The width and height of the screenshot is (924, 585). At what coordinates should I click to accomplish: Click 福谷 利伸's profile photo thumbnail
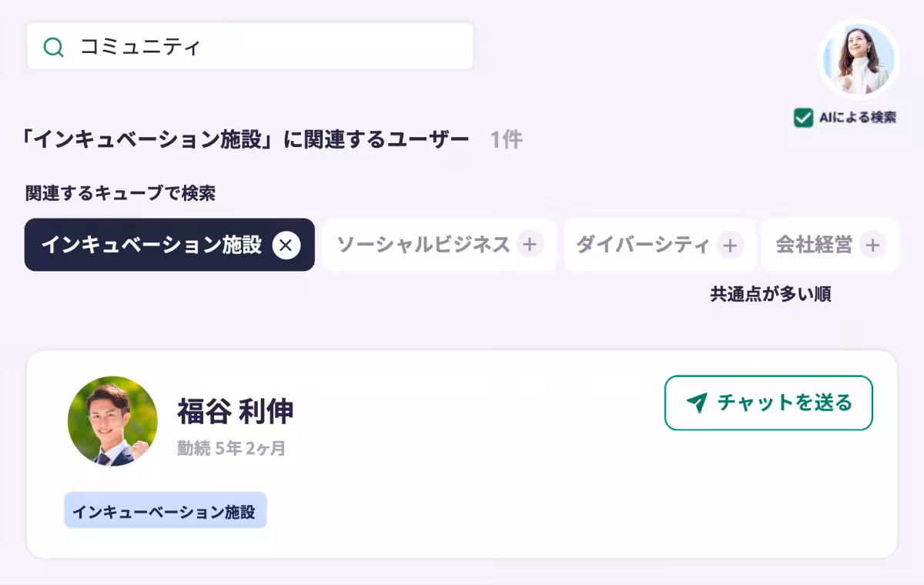point(112,422)
